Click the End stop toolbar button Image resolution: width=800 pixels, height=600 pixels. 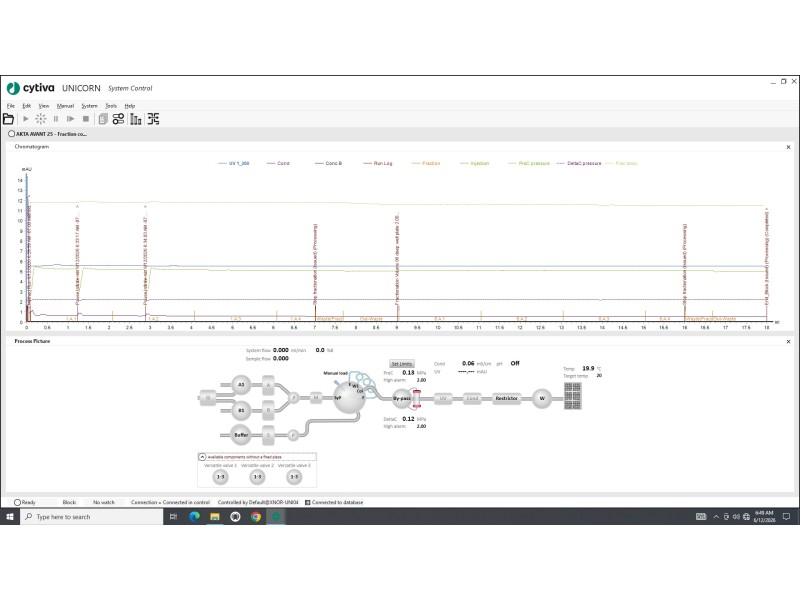(x=86, y=119)
